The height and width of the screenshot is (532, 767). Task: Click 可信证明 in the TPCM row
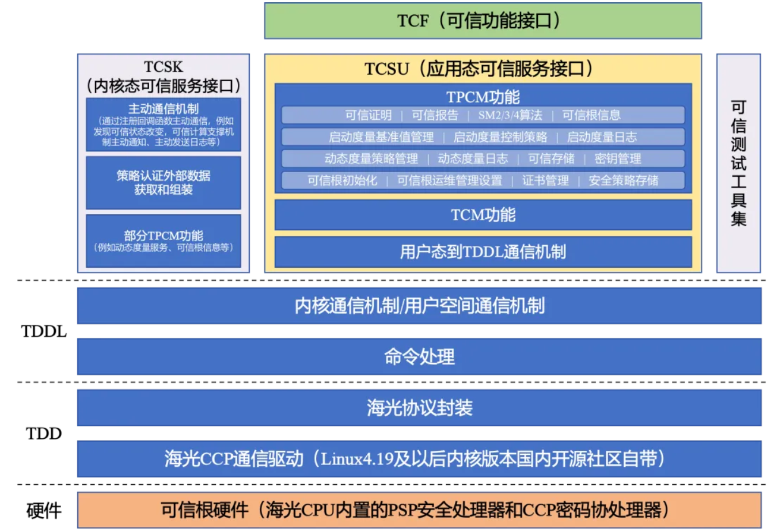click(x=369, y=115)
